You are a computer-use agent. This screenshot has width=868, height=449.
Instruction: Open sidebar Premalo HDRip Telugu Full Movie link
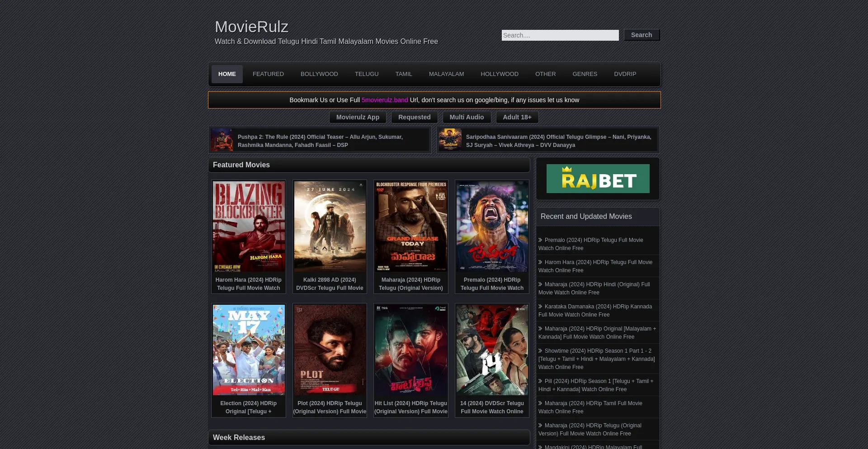pyautogui.click(x=591, y=244)
